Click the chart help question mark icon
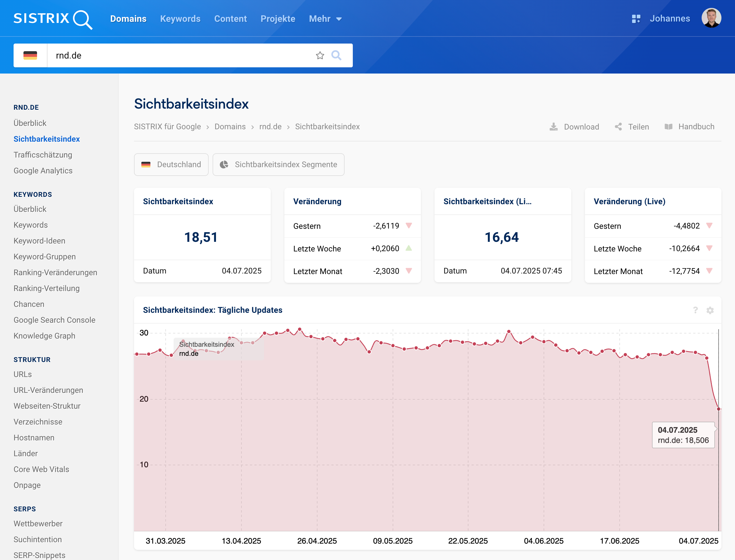This screenshot has height=560, width=735. point(695,310)
